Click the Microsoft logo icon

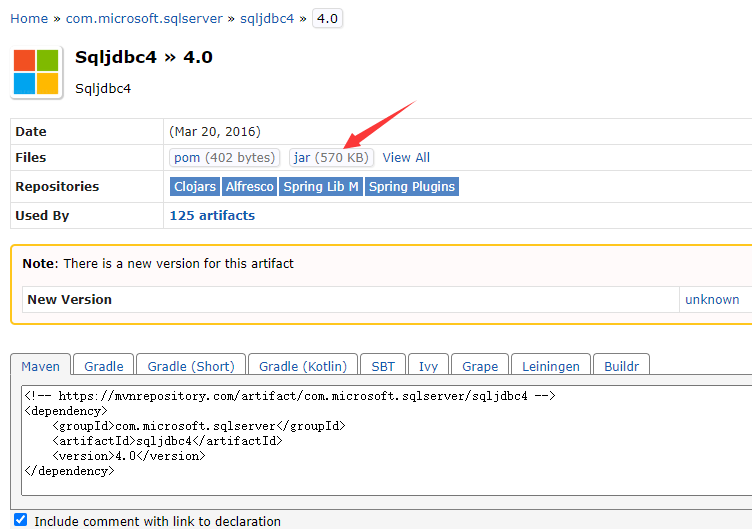(x=36, y=72)
